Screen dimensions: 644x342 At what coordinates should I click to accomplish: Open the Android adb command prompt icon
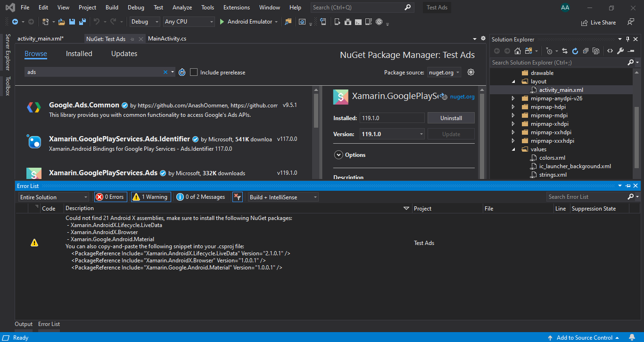click(358, 22)
